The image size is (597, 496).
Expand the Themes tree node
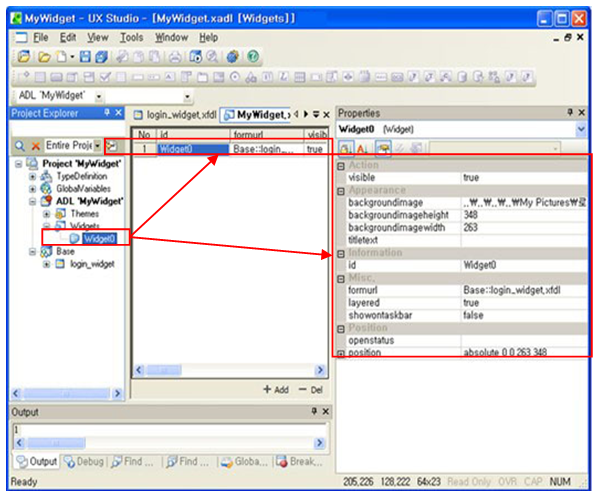[x=46, y=214]
